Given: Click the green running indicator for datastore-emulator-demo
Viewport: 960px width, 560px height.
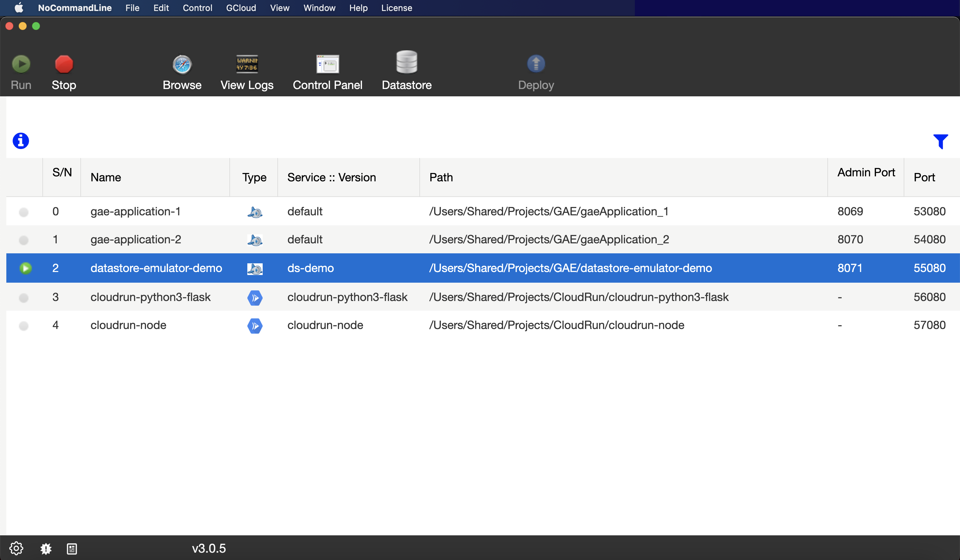Looking at the screenshot, I should pyautogui.click(x=26, y=268).
